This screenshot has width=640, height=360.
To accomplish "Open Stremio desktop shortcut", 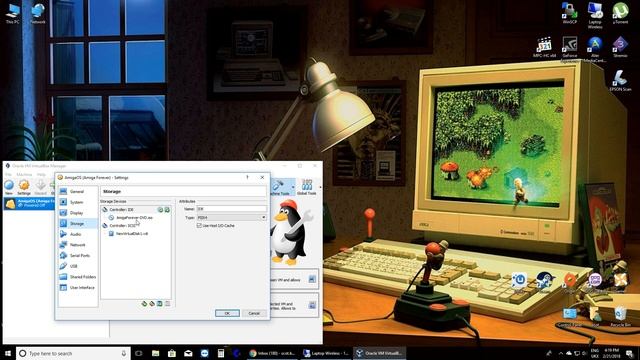I will coord(620,47).
